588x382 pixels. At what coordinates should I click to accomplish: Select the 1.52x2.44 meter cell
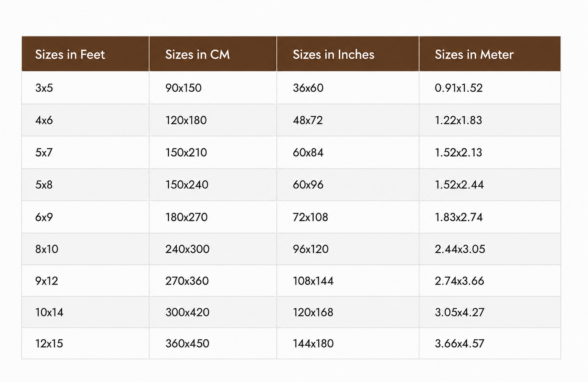[x=490, y=185]
